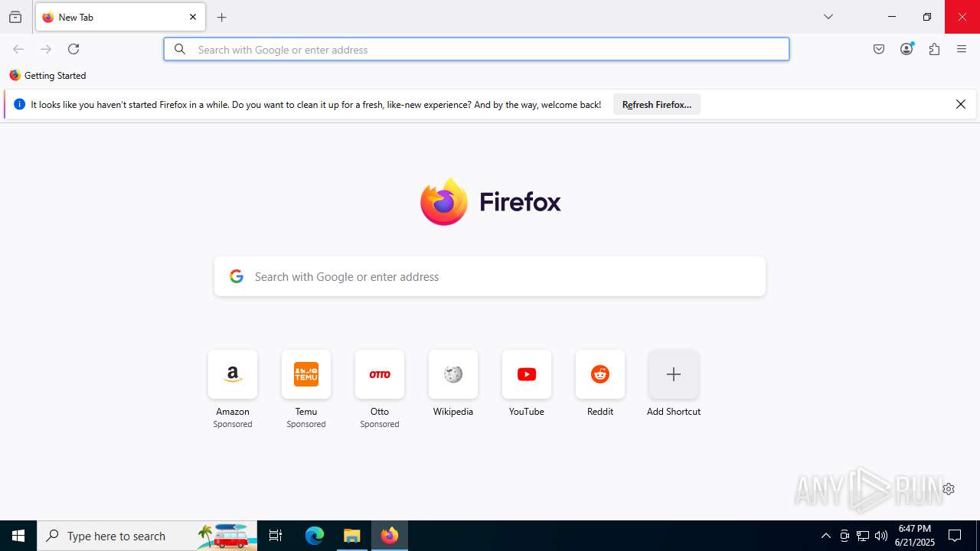
Task: Click the Refresh Firefox... button
Action: pos(657,105)
